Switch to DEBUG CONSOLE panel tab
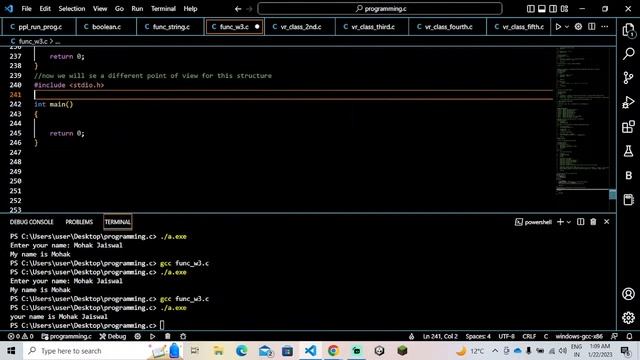 [31, 222]
